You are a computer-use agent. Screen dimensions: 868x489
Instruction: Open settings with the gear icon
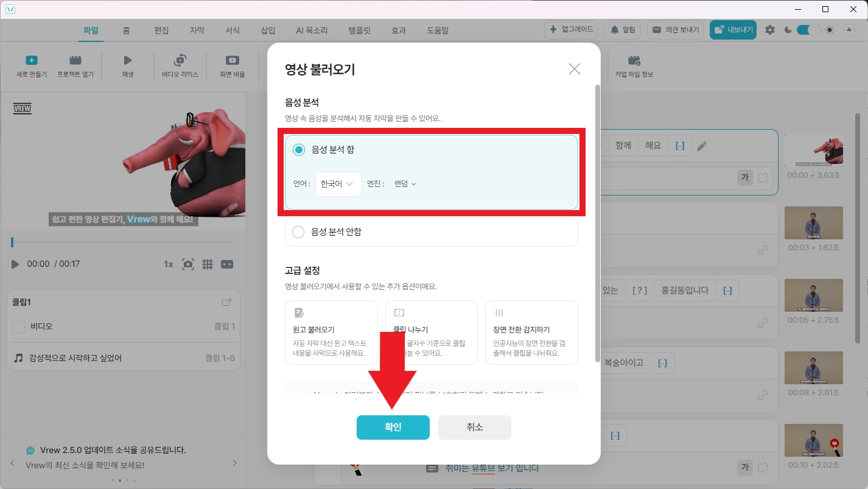click(770, 30)
